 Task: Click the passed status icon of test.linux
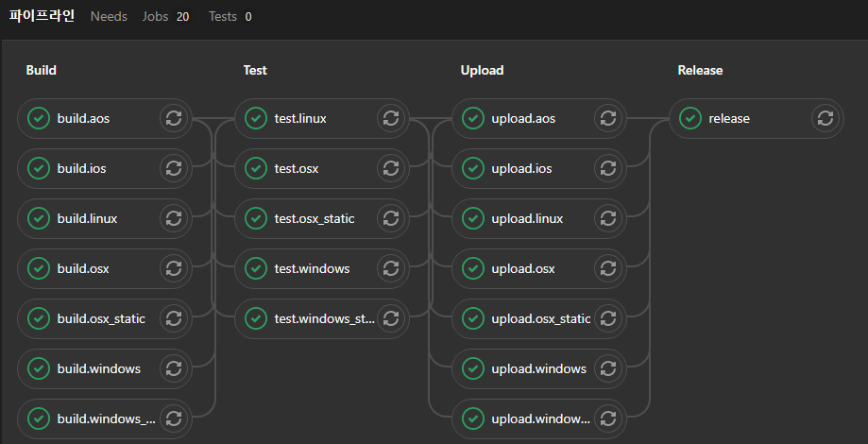pos(256,118)
